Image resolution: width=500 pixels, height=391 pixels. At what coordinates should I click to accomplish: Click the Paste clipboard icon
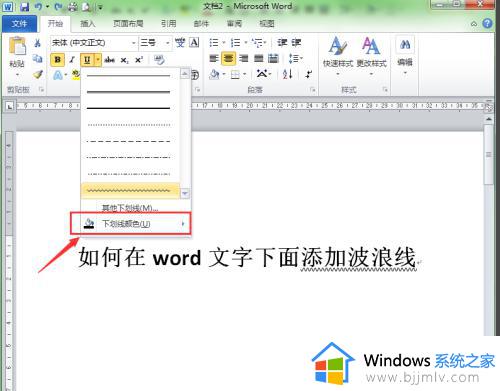coord(17,46)
